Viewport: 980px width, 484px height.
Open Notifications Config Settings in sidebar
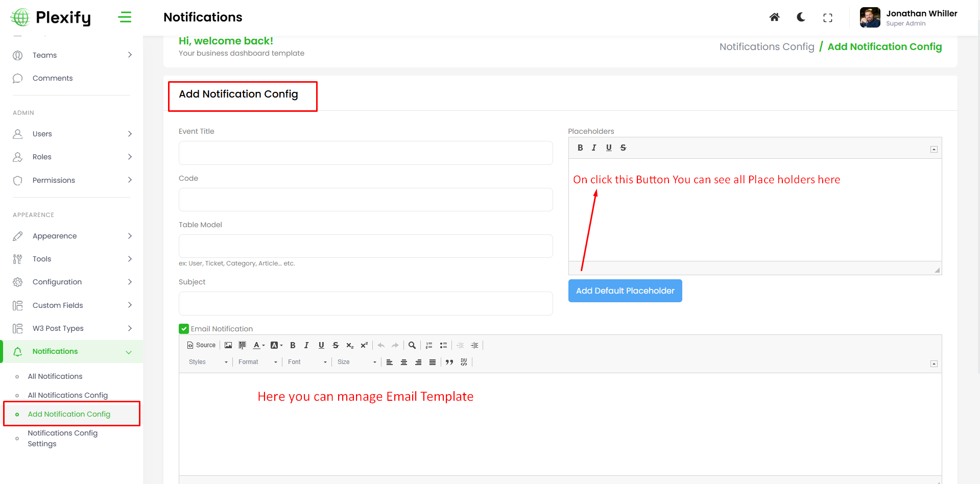(62, 438)
